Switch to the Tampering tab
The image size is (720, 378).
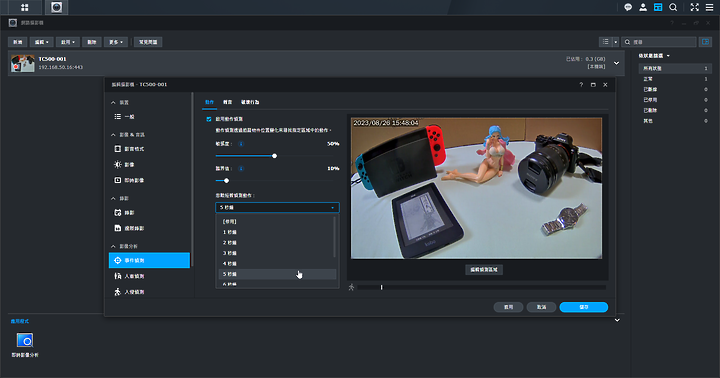click(x=250, y=102)
